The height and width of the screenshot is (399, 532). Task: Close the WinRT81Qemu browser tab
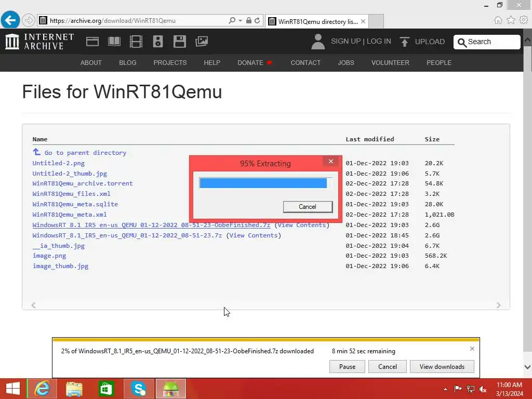point(363,21)
